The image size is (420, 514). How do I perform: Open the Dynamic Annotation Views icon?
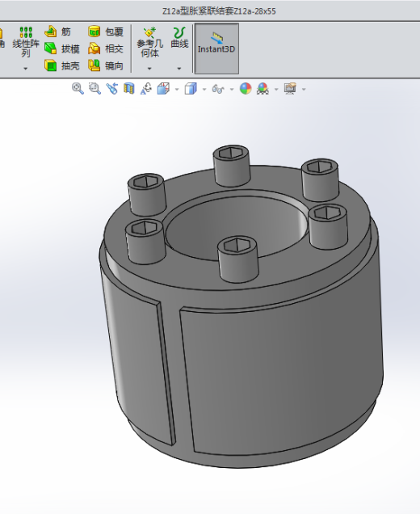click(146, 89)
